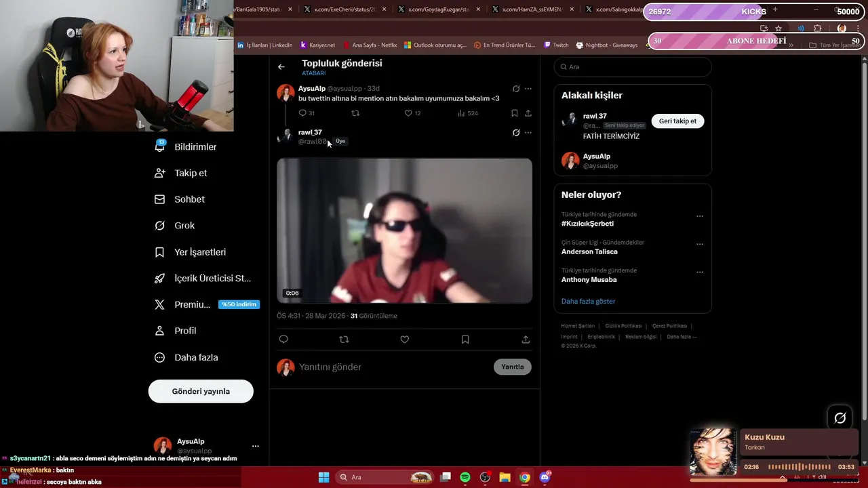Click Geri takip et for rawl_37

click(677, 121)
